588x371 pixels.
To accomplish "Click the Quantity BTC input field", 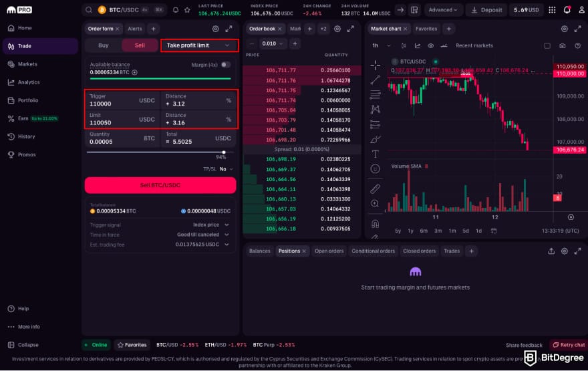I will [123, 138].
